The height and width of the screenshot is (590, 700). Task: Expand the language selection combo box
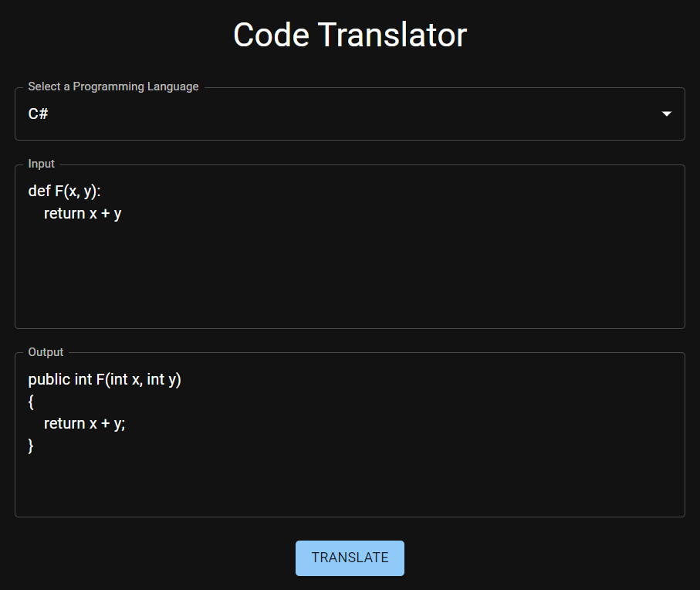(x=350, y=114)
